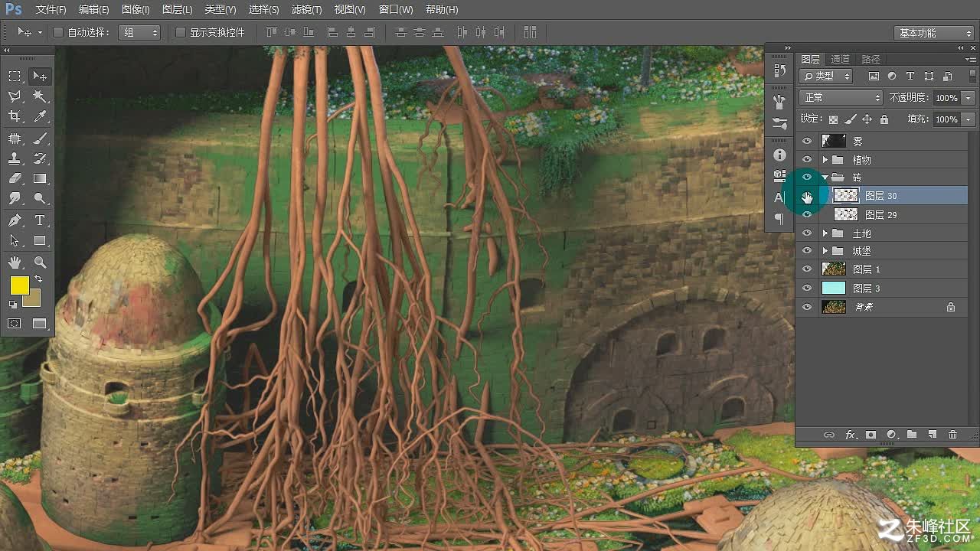The image size is (980, 551).
Task: Select the Pen tool
Action: (15, 220)
